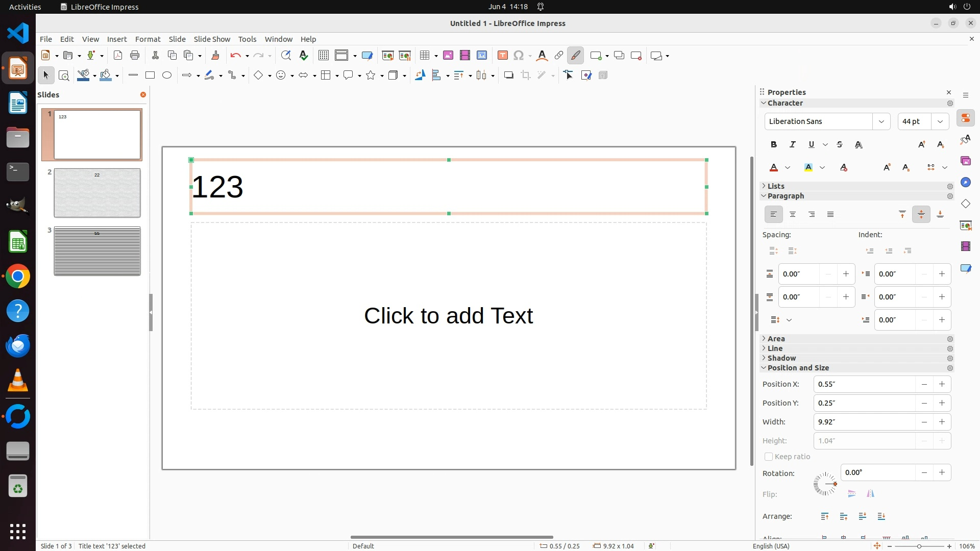The image size is (980, 551).
Task: Select the Ellipse drawing tool
Action: (167, 76)
